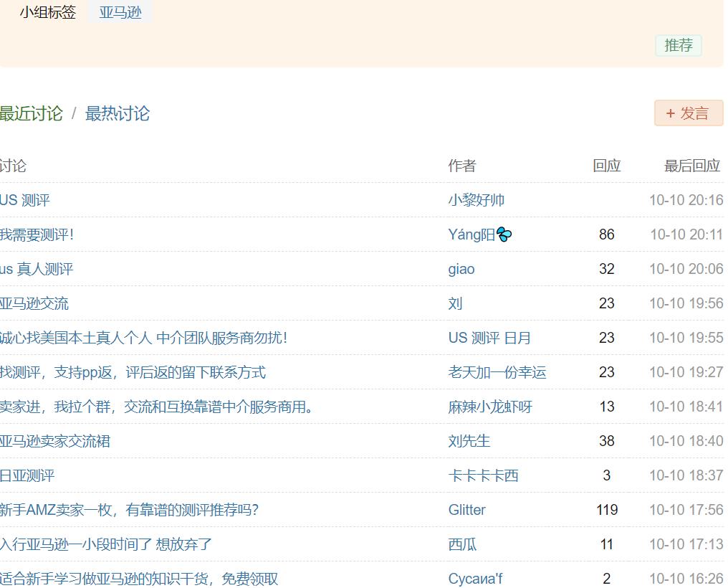Open the 'us 真人测评' topic
The image size is (728, 588).
[x=37, y=269]
